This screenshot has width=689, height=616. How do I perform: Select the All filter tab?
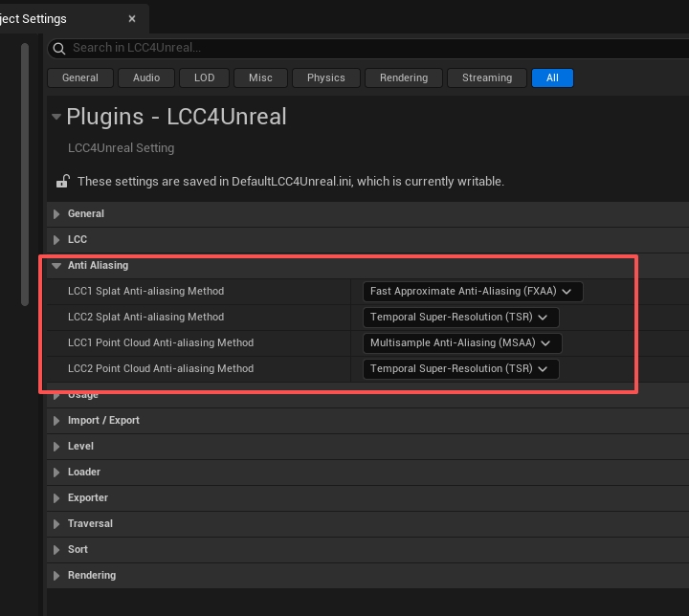pyautogui.click(x=552, y=77)
